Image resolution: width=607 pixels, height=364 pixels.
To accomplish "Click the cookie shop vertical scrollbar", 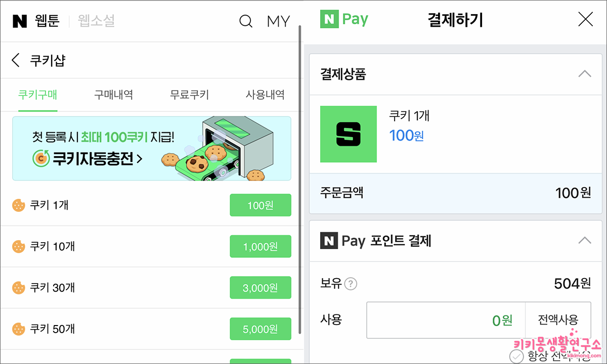I will pyautogui.click(x=300, y=177).
